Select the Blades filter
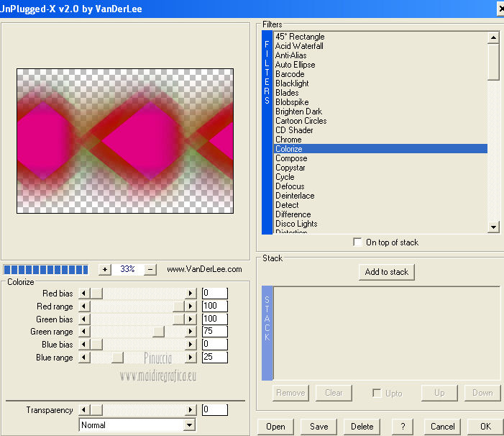504x436 pixels. [380, 93]
